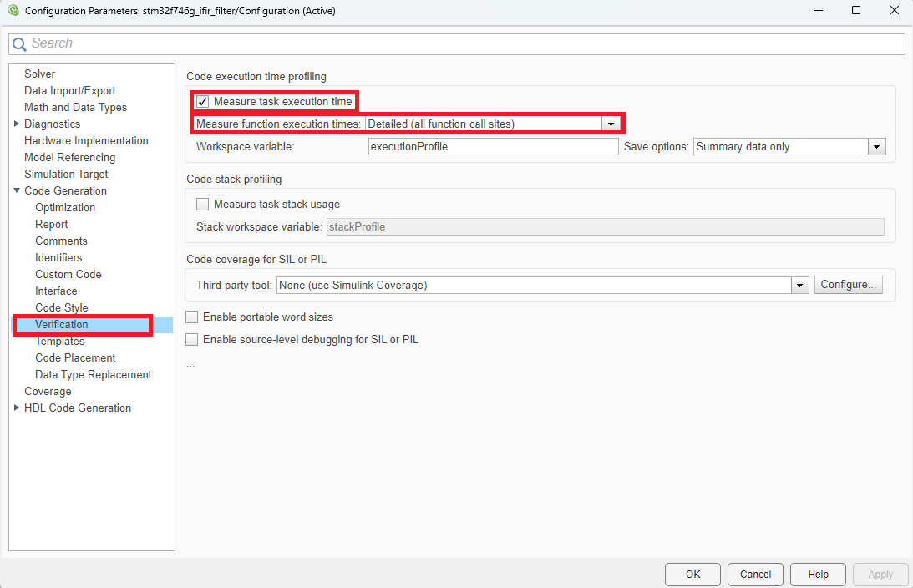Collapse the Code Generation tree node
The width and height of the screenshot is (913, 588).
tap(17, 191)
